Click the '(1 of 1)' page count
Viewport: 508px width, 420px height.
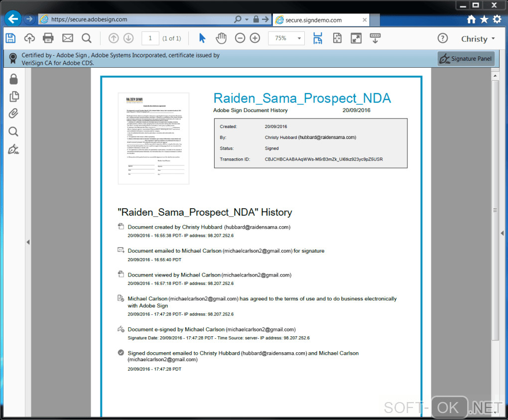pos(172,38)
